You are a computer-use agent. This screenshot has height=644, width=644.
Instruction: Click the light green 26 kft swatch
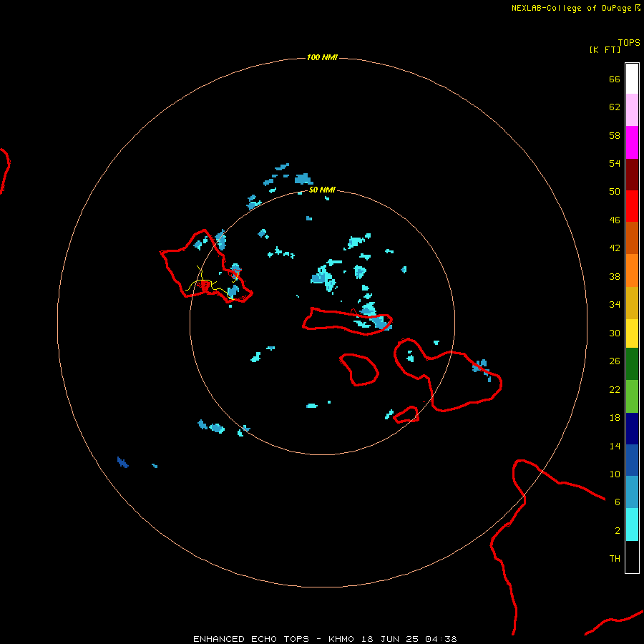tap(632, 396)
